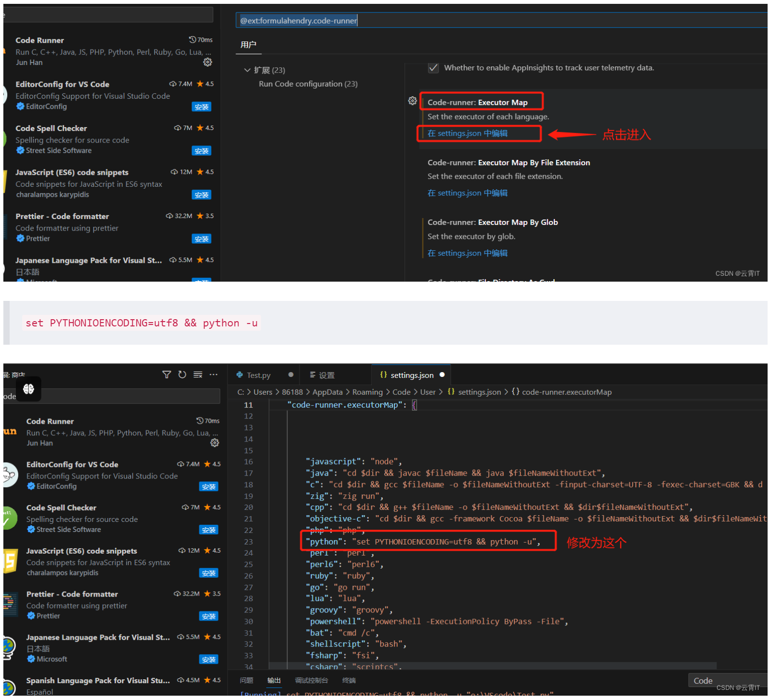Viewport: 770px width, 700px height.
Task: Click breadcrumb segment AppData
Action: (327, 392)
